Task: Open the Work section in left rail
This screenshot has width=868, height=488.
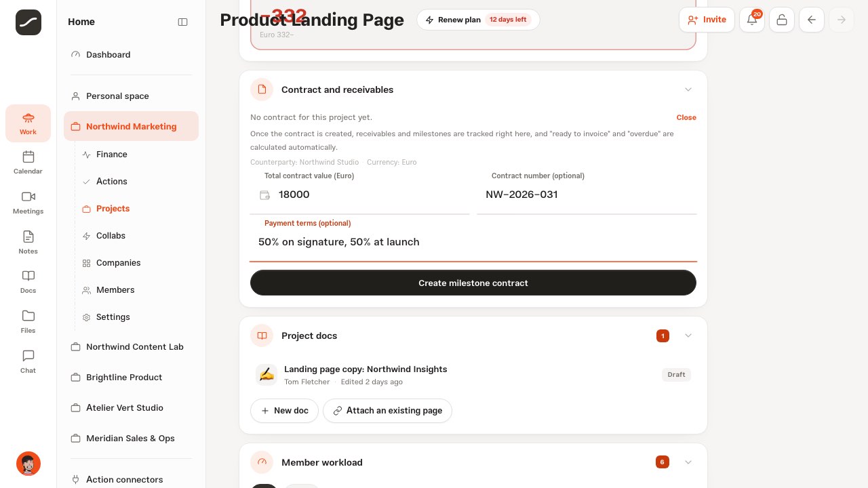Action: (x=28, y=123)
